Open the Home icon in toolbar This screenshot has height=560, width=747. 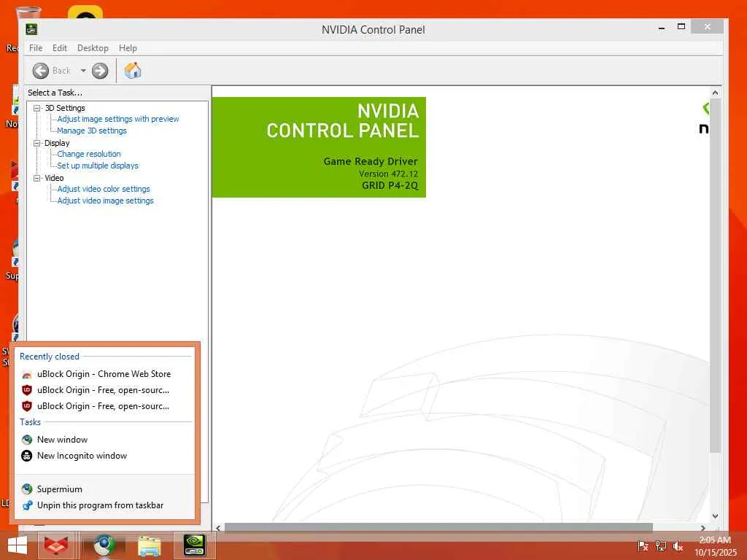pos(133,71)
